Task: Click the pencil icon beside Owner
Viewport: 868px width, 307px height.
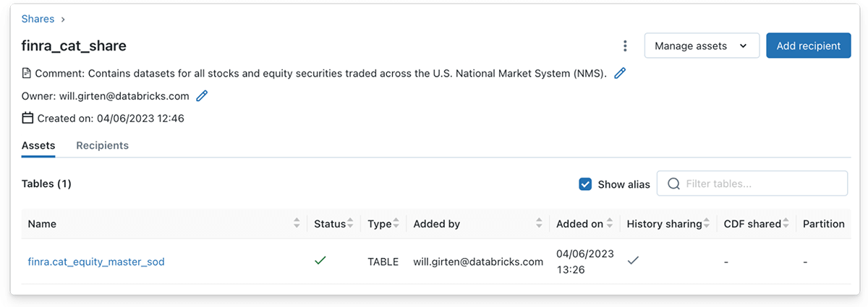Action: click(x=202, y=95)
